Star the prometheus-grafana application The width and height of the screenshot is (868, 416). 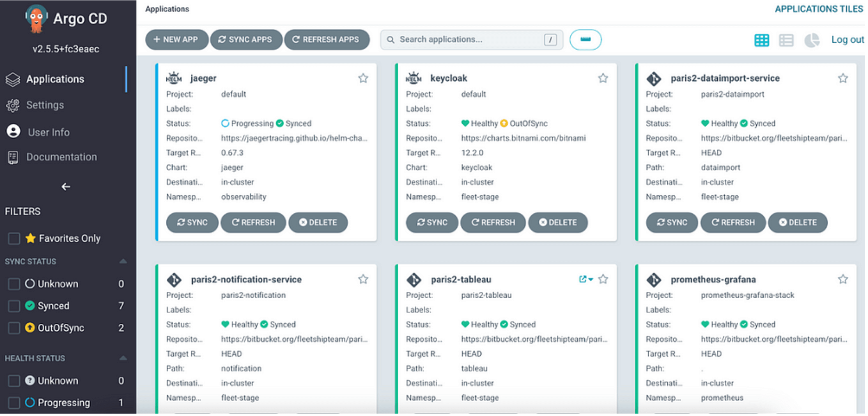point(843,279)
